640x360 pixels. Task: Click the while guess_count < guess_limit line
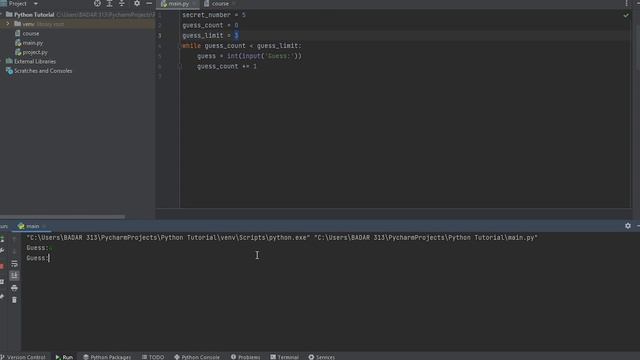pyautogui.click(x=242, y=46)
